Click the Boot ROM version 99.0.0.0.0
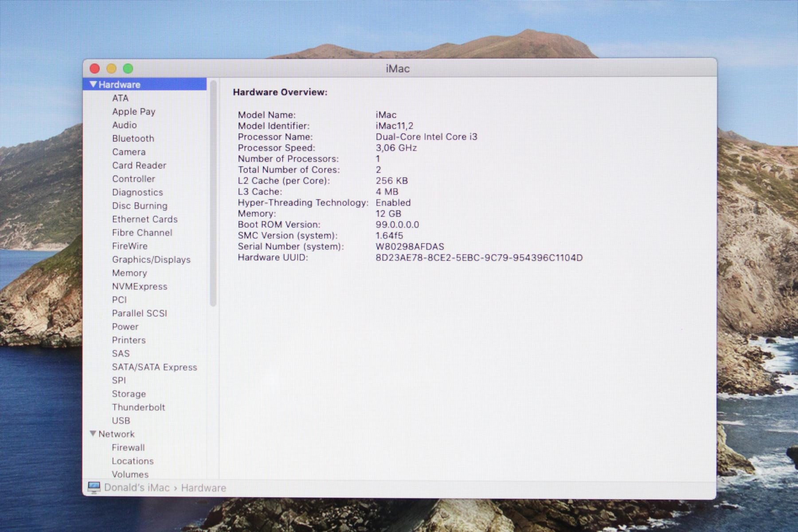The width and height of the screenshot is (798, 532). point(397,225)
